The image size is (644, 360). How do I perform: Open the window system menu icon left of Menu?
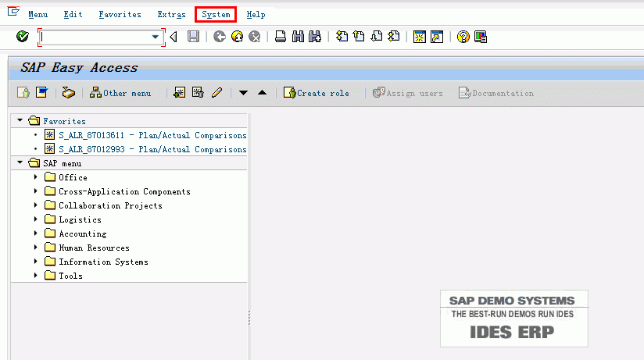[x=13, y=12]
